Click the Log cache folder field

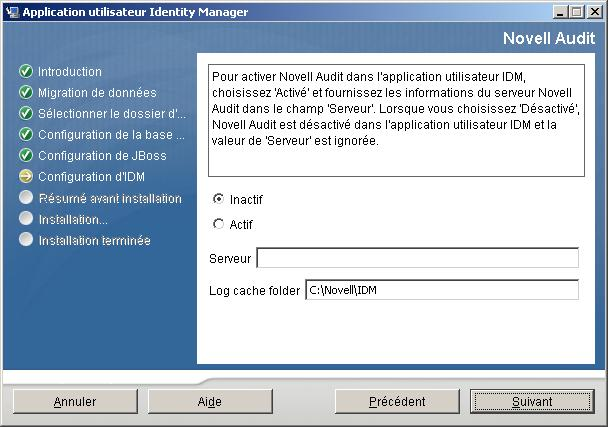coord(442,290)
